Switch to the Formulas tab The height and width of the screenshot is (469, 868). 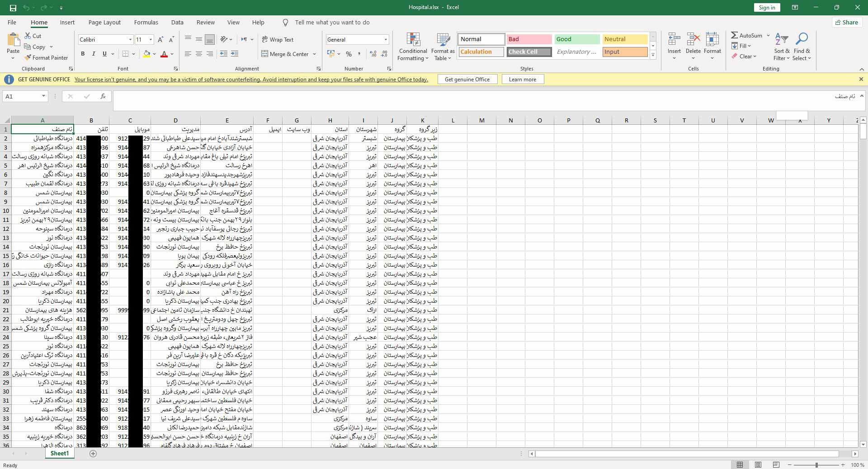(x=146, y=23)
